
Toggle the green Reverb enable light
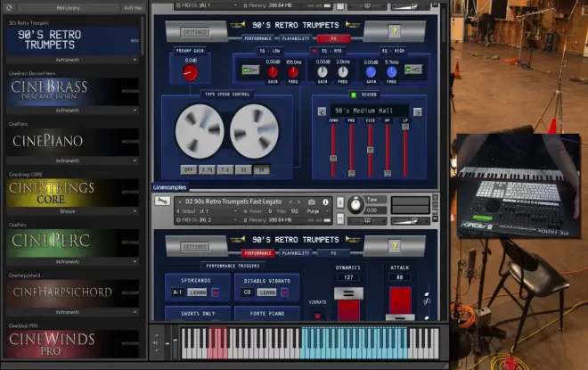(354, 95)
